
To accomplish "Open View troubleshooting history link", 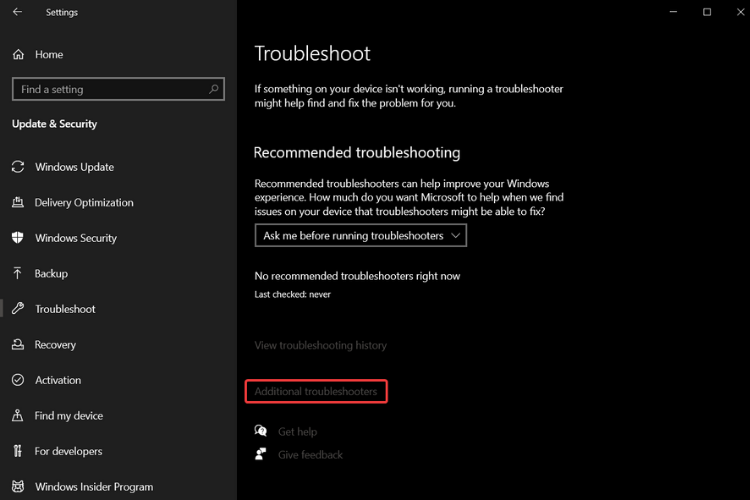I will point(320,345).
